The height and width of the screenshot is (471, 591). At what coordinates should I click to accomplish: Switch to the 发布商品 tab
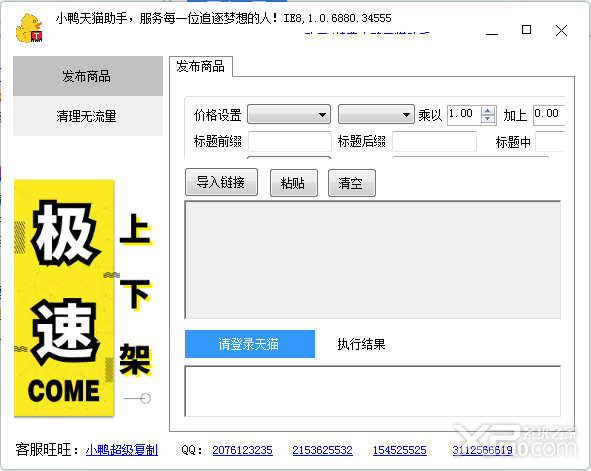(x=201, y=66)
